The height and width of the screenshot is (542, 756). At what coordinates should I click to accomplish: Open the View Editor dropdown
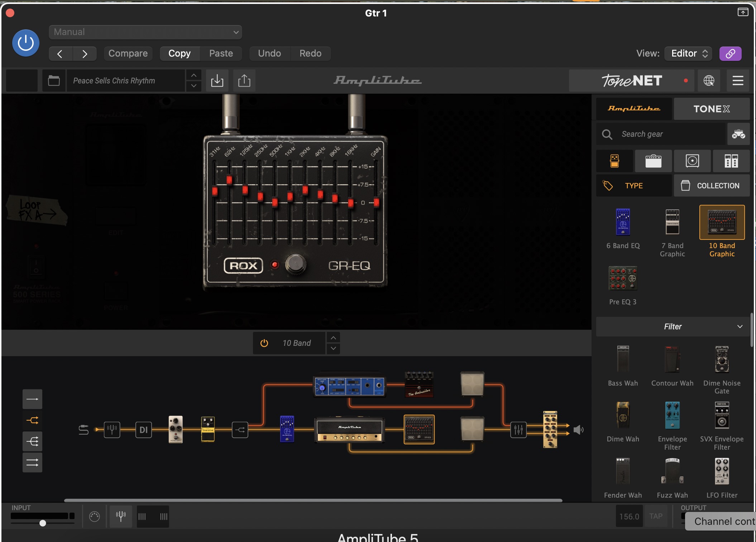coord(689,54)
